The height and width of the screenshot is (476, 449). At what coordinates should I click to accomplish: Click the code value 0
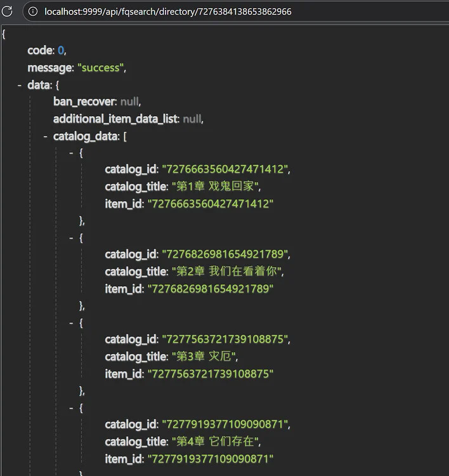tap(61, 51)
